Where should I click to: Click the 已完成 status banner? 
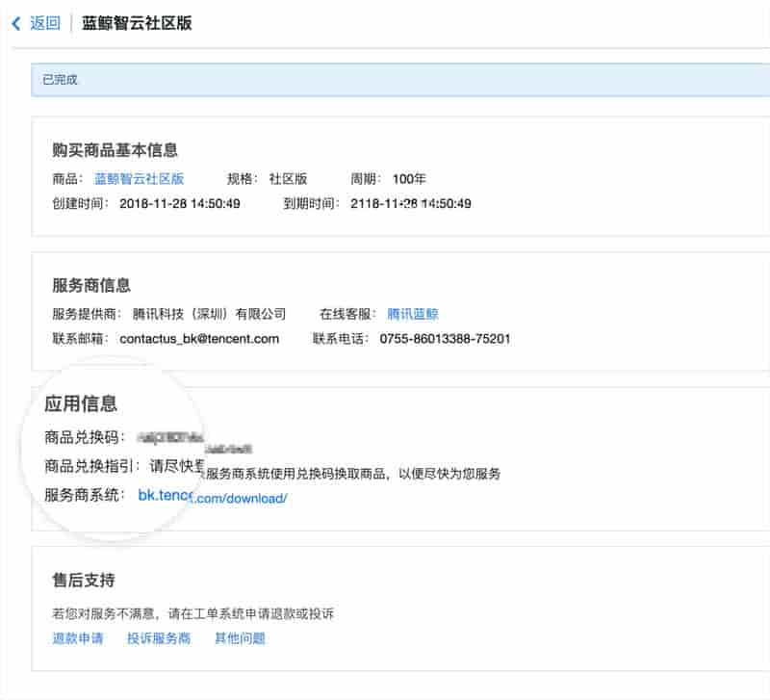400,80
